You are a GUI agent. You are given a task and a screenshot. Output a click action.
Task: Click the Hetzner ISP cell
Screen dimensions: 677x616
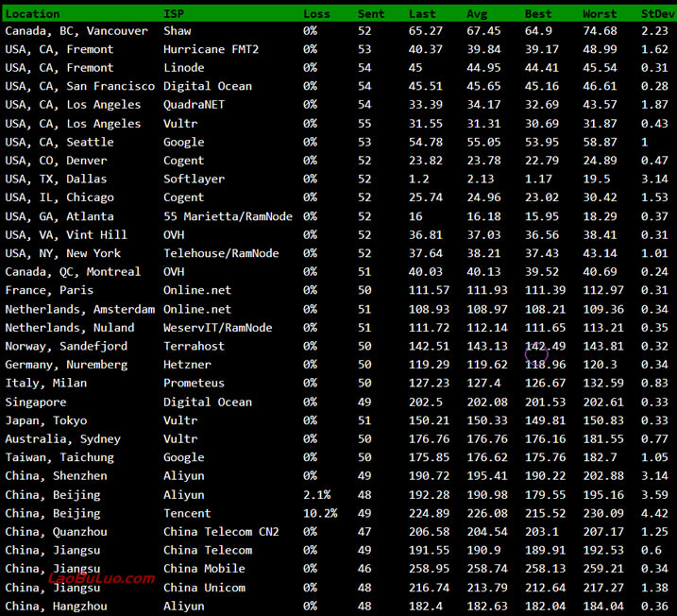(x=187, y=365)
